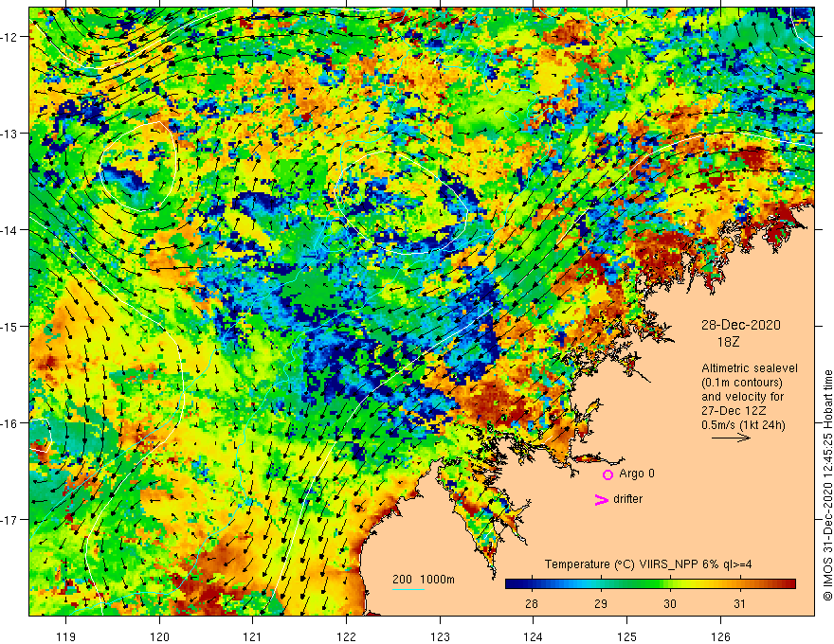Click the cyan 200 1000m contour line sample
Screen dimensions: 834x644
click(408, 589)
